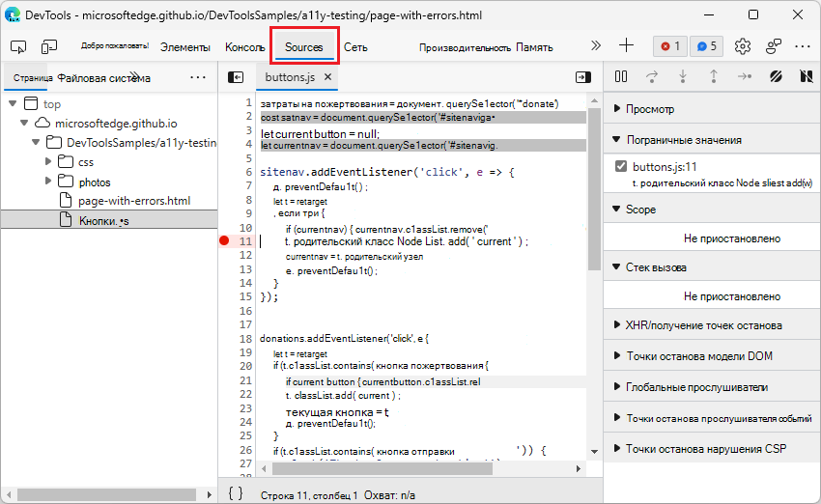Toggle device emulation icon

tap(48, 47)
